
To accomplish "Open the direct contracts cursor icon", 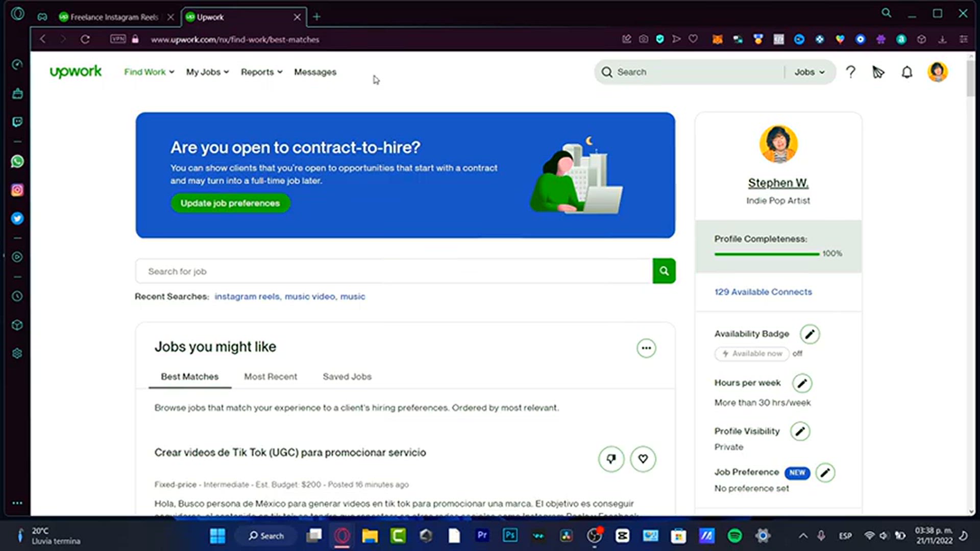I will pos(878,72).
